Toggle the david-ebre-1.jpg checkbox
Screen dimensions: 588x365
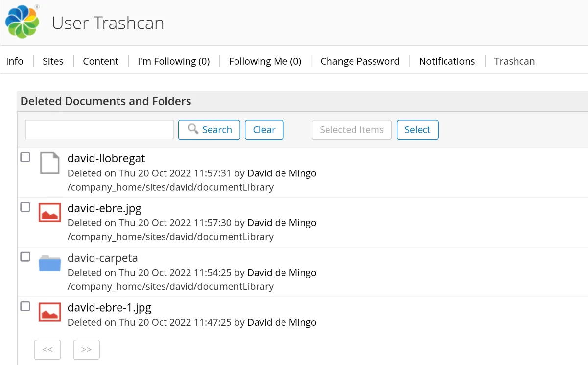pos(25,306)
